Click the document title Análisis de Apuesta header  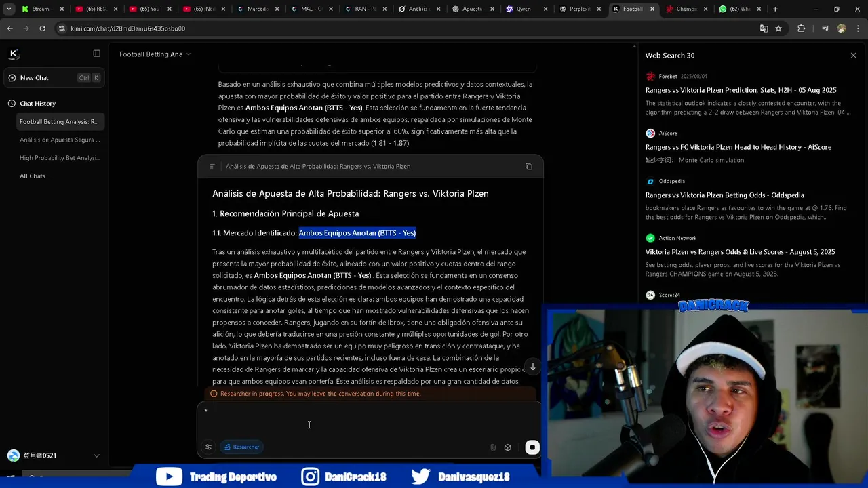318,167
